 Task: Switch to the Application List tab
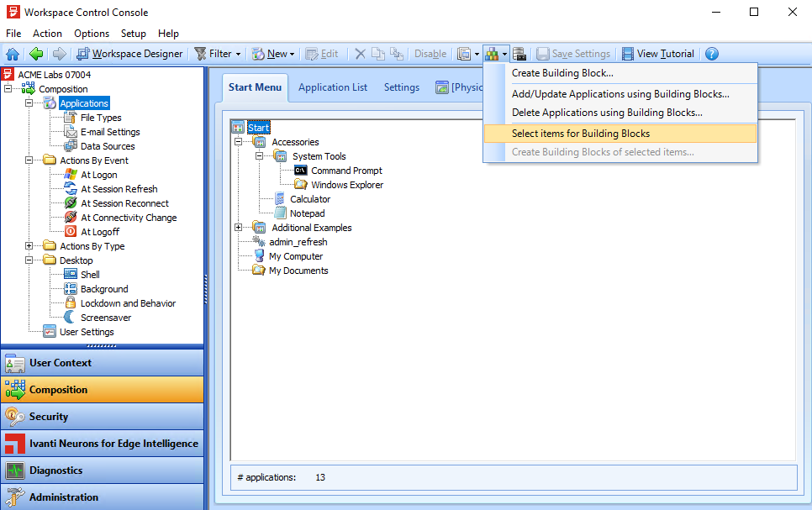(333, 87)
